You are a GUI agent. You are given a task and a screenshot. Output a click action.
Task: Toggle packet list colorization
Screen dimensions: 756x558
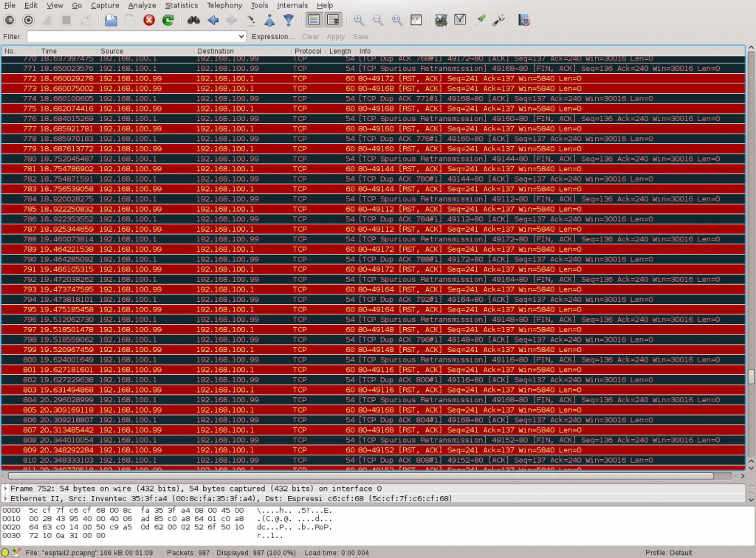(x=313, y=20)
